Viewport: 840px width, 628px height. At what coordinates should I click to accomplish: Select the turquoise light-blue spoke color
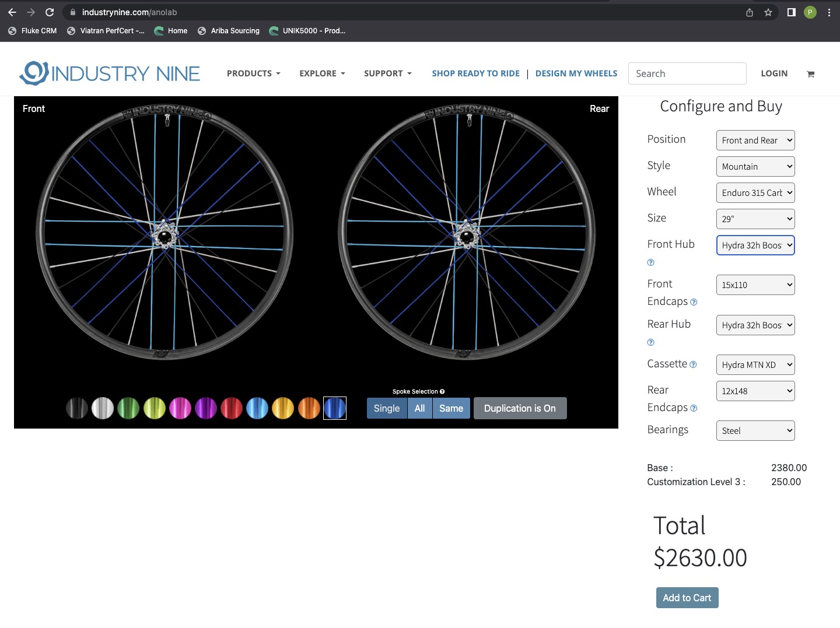click(x=257, y=408)
